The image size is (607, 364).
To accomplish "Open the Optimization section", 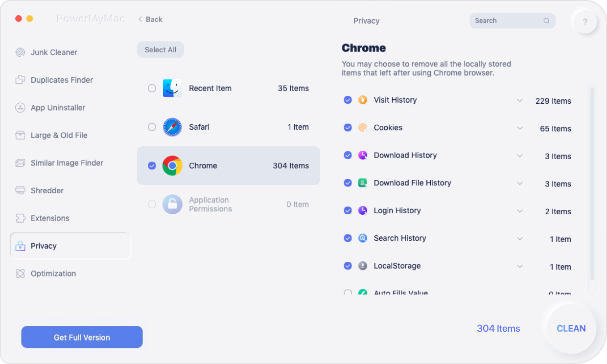I will coord(53,273).
